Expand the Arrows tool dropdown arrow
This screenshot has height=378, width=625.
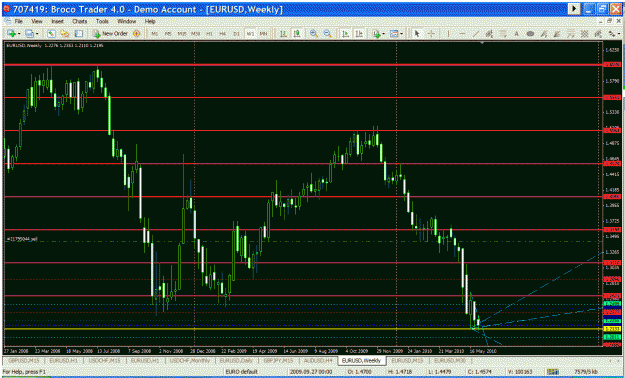pyautogui.click(x=619, y=34)
